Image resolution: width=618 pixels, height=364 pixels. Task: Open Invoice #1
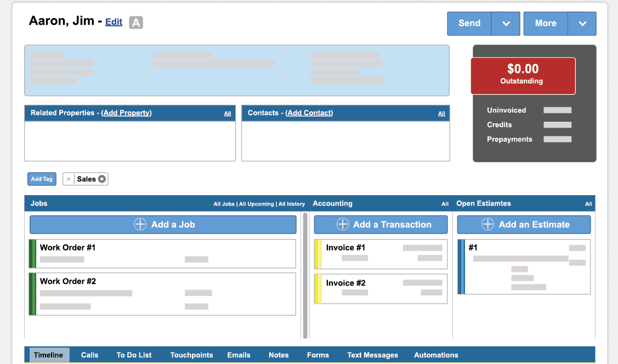point(381,254)
